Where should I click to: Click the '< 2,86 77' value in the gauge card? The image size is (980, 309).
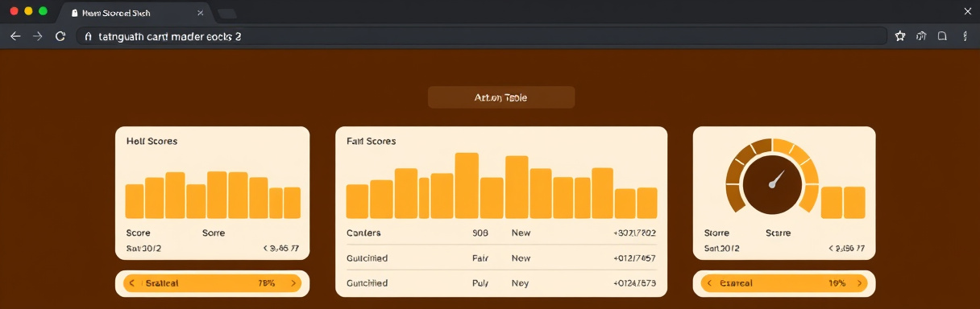click(x=847, y=248)
